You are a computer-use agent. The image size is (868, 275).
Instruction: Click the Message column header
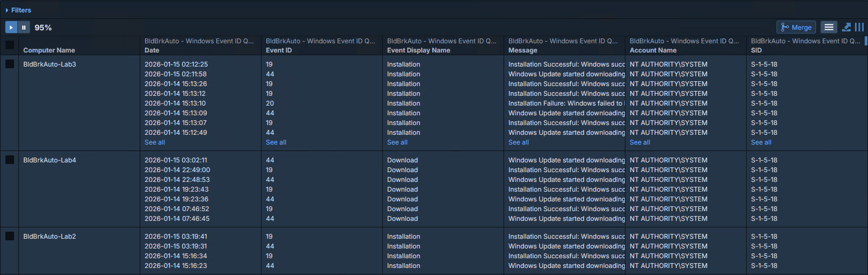(x=523, y=50)
